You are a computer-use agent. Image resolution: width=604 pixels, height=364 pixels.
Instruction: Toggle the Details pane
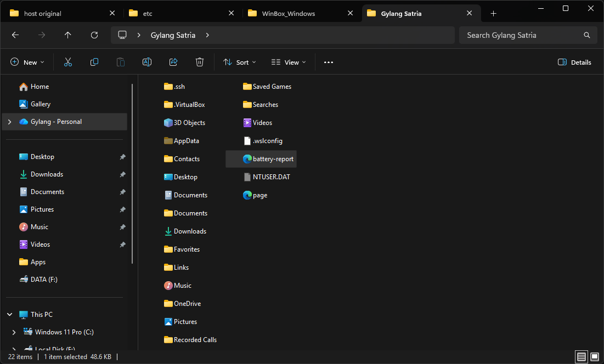574,62
